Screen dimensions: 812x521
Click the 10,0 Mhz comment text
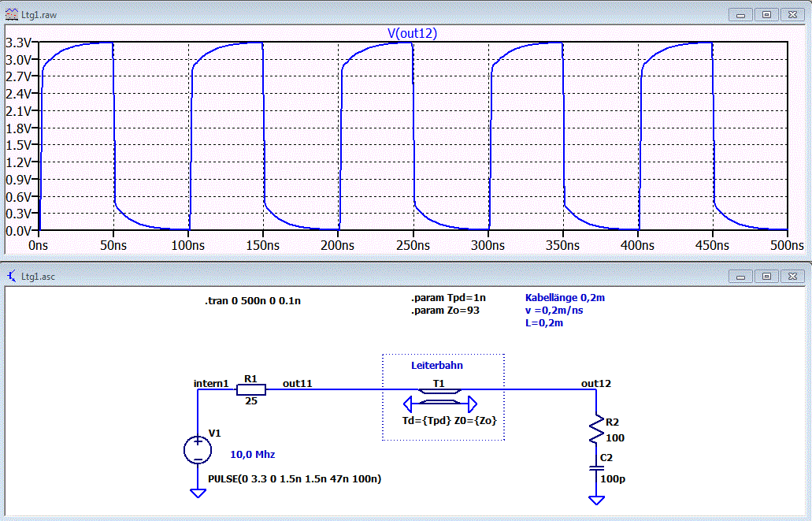click(253, 455)
